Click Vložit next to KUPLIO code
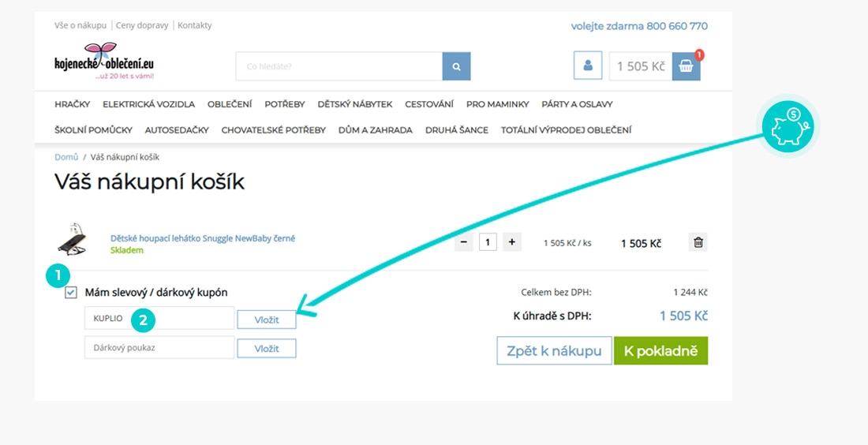The image size is (868, 445). (267, 320)
